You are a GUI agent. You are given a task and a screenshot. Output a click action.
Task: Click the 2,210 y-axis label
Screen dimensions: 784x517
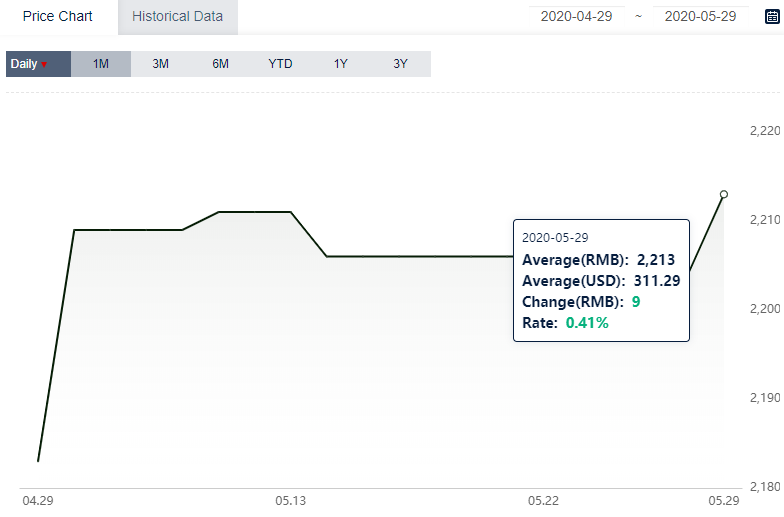(x=765, y=220)
